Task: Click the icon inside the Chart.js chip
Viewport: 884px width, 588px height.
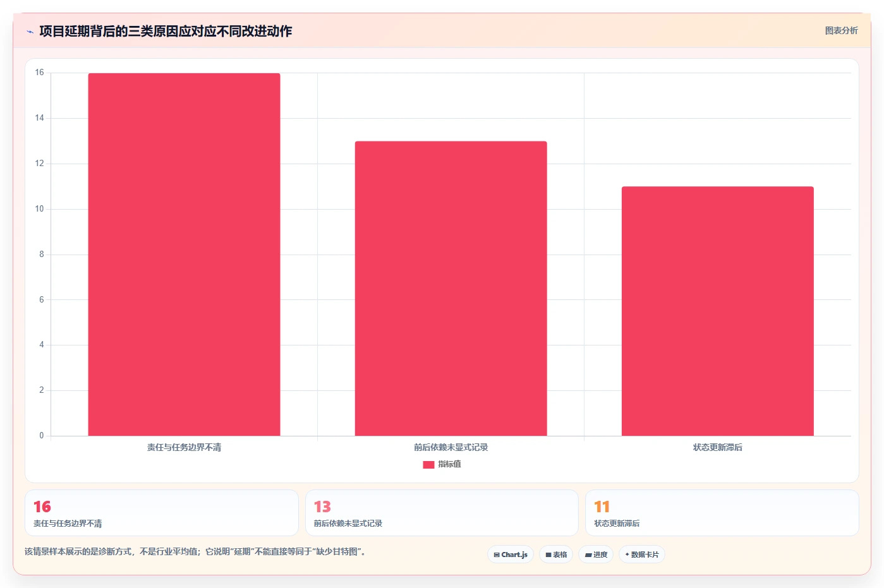Action: 497,555
